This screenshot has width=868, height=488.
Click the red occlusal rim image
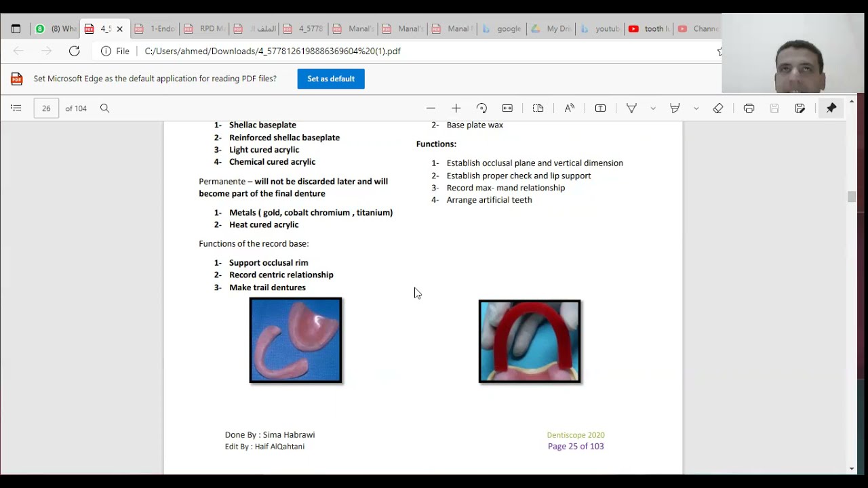click(x=530, y=342)
